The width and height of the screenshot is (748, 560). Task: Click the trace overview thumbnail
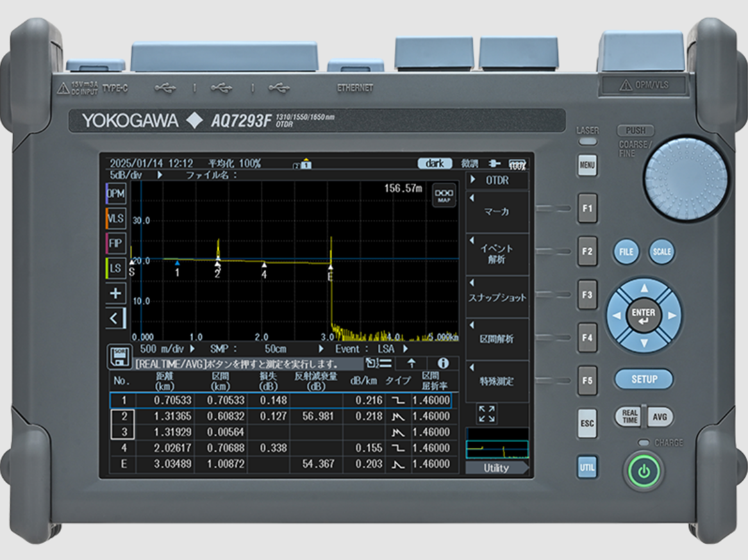point(497,445)
